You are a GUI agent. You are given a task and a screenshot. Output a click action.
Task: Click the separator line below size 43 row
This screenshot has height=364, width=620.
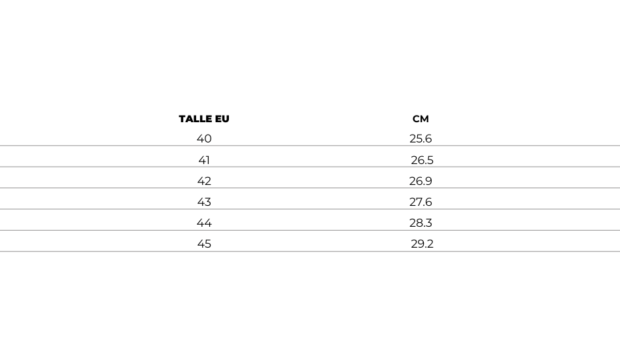coord(310,209)
